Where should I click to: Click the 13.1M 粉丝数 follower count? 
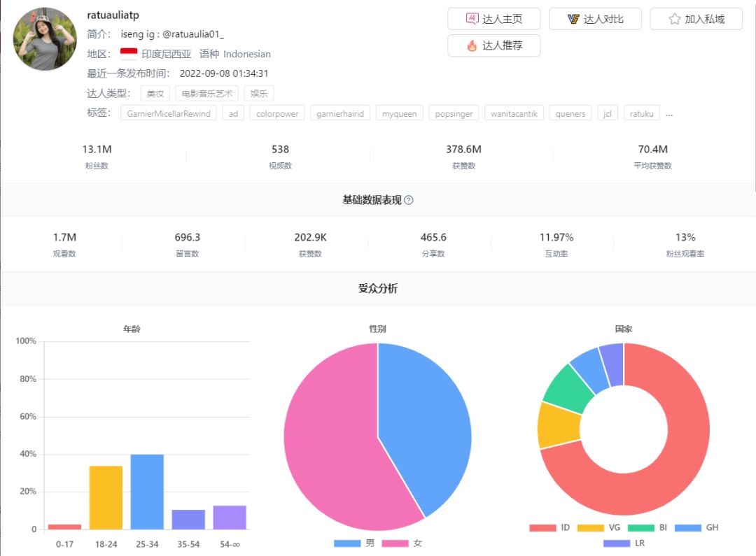tap(97, 150)
